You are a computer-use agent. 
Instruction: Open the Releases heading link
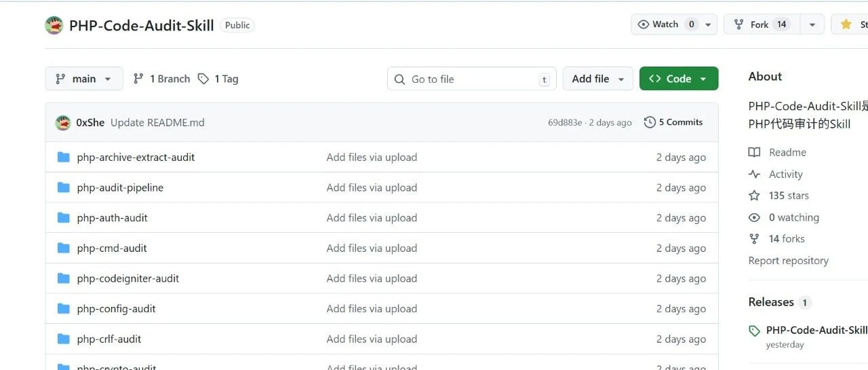click(780, 302)
